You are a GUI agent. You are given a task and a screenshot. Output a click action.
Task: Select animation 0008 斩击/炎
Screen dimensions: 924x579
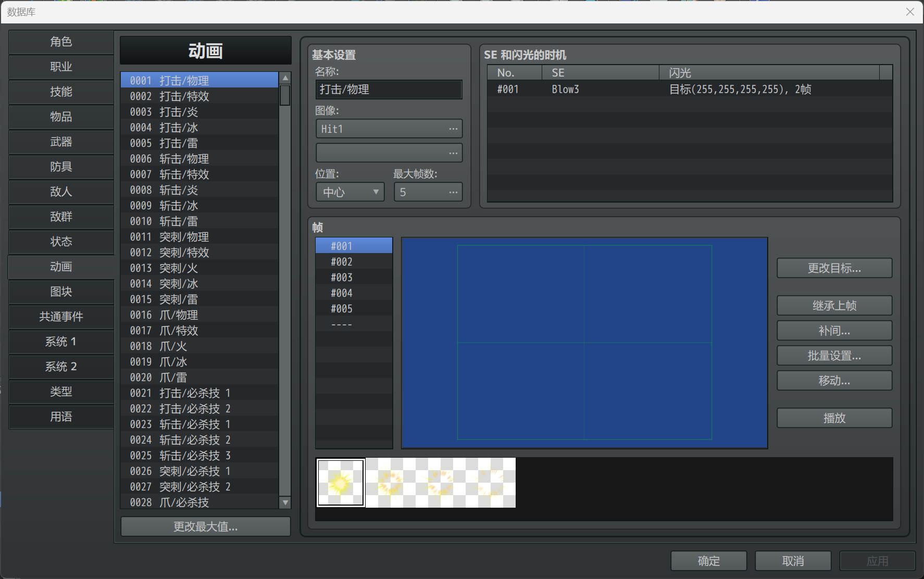199,190
